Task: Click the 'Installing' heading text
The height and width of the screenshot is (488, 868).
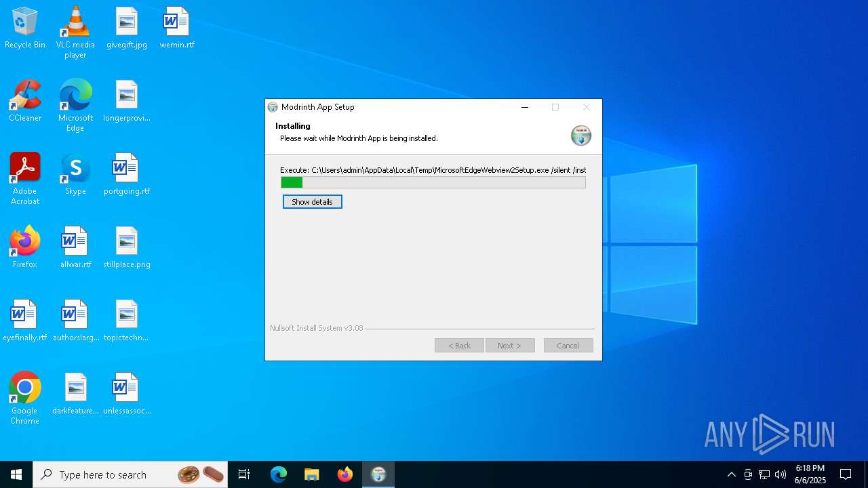Action: [x=293, y=126]
